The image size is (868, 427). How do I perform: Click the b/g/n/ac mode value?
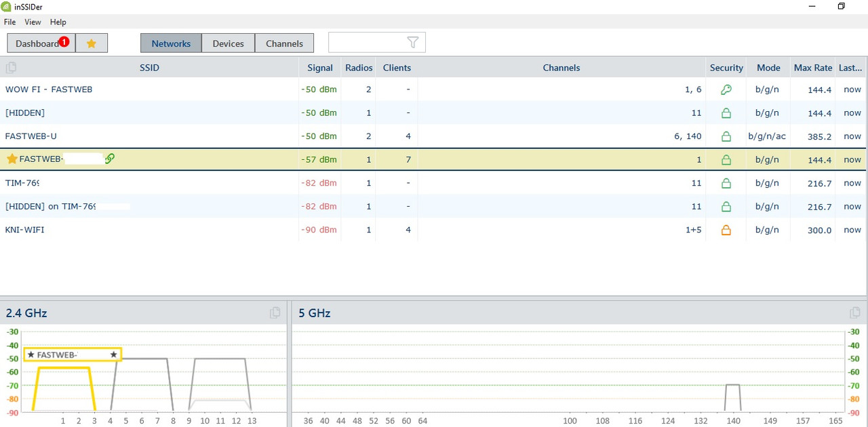pyautogui.click(x=767, y=136)
